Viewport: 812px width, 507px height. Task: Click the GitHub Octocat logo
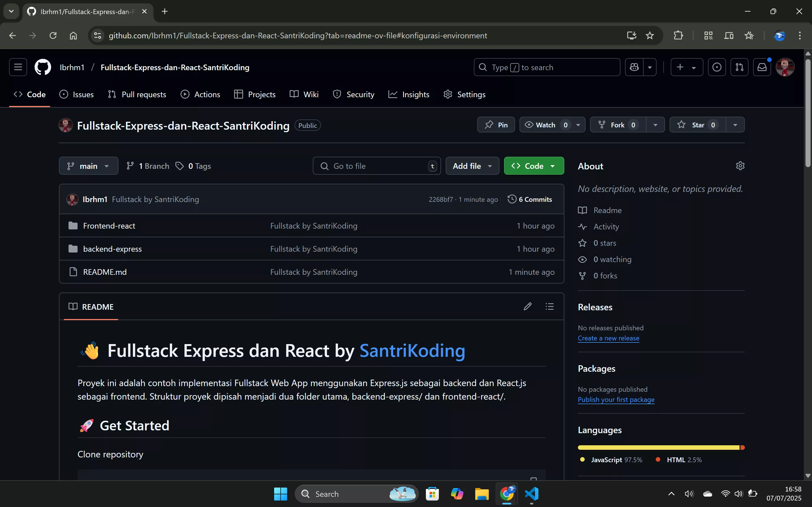43,67
